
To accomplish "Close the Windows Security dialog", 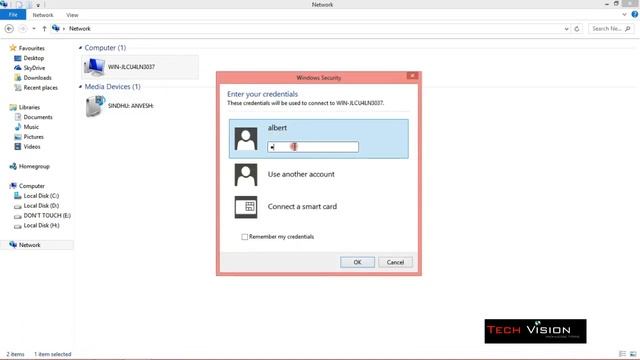I will pos(412,76).
